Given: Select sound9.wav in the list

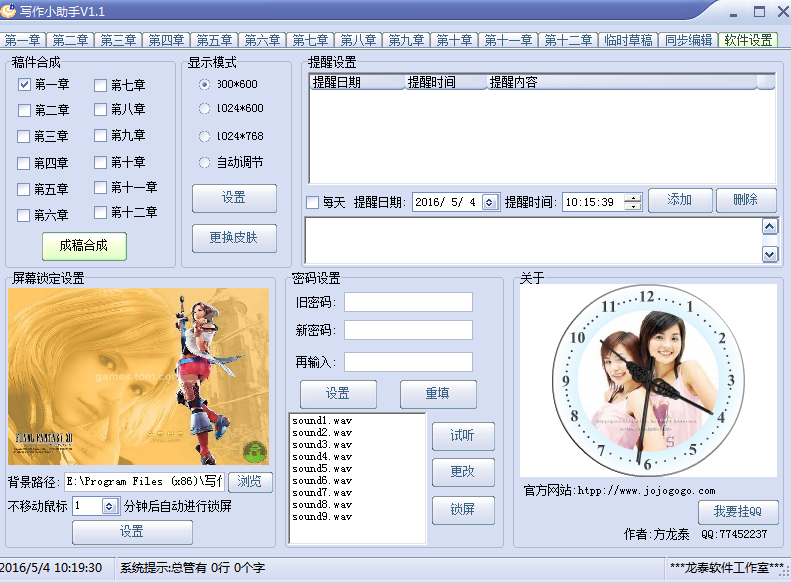Looking at the screenshot, I should tap(322, 517).
